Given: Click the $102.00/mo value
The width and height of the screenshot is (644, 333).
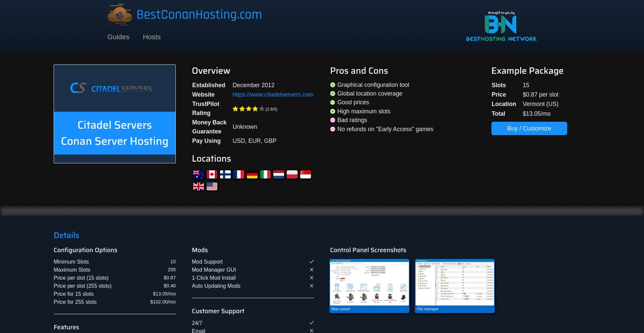Looking at the screenshot, I should (x=163, y=302).
